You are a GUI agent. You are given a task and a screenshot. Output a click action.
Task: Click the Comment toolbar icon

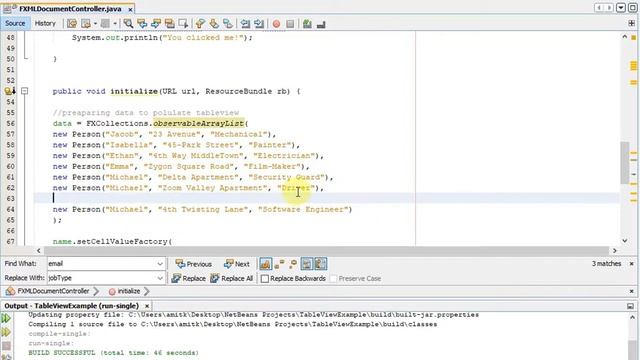(307, 24)
